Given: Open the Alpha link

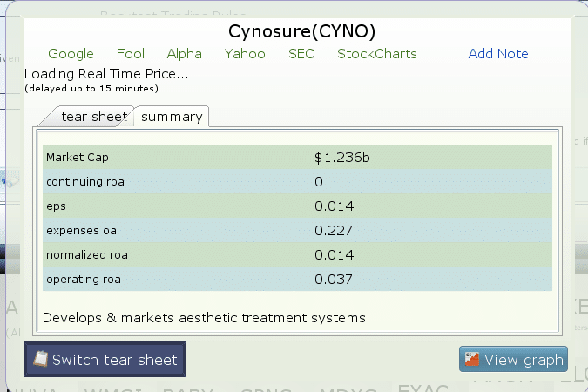Looking at the screenshot, I should (x=184, y=54).
